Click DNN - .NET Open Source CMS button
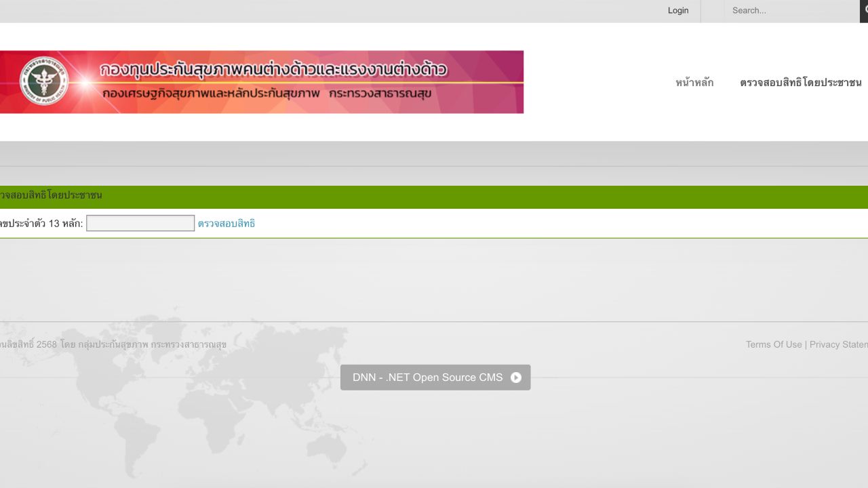 point(427,378)
